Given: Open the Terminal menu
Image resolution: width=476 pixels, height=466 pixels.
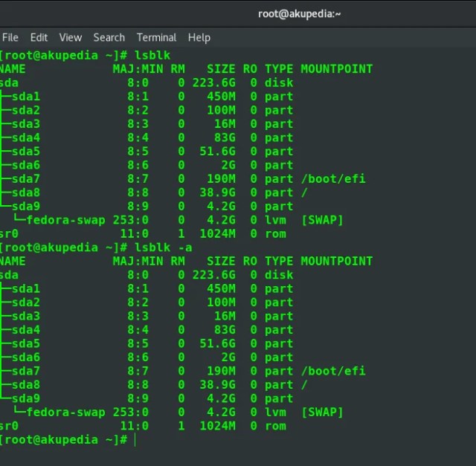Looking at the screenshot, I should coord(156,38).
